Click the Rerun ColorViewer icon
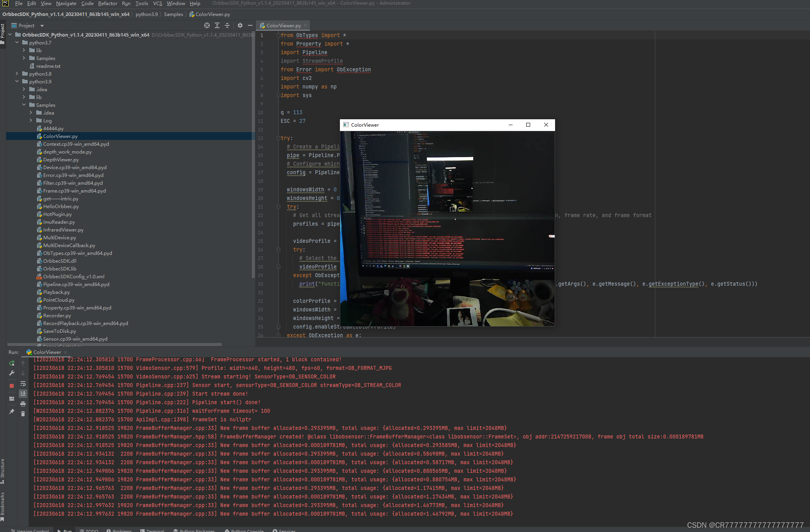The width and height of the screenshot is (810, 532). (12, 363)
